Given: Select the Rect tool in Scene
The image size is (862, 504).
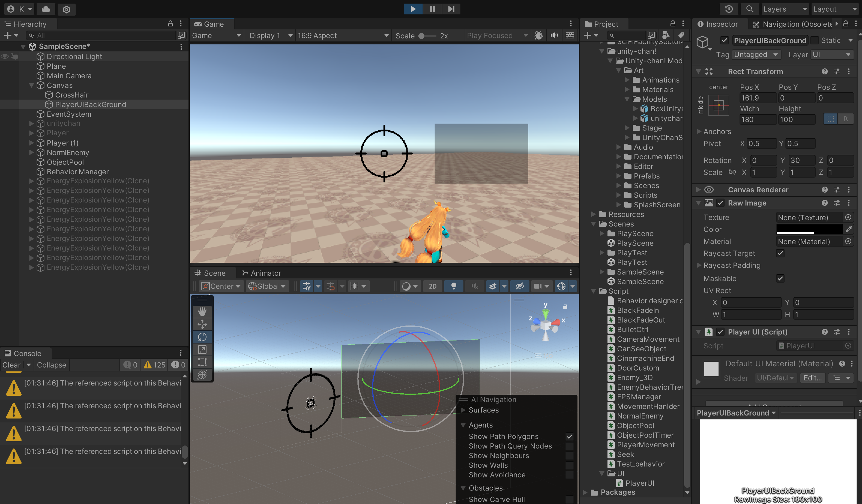Looking at the screenshot, I should pos(202,362).
